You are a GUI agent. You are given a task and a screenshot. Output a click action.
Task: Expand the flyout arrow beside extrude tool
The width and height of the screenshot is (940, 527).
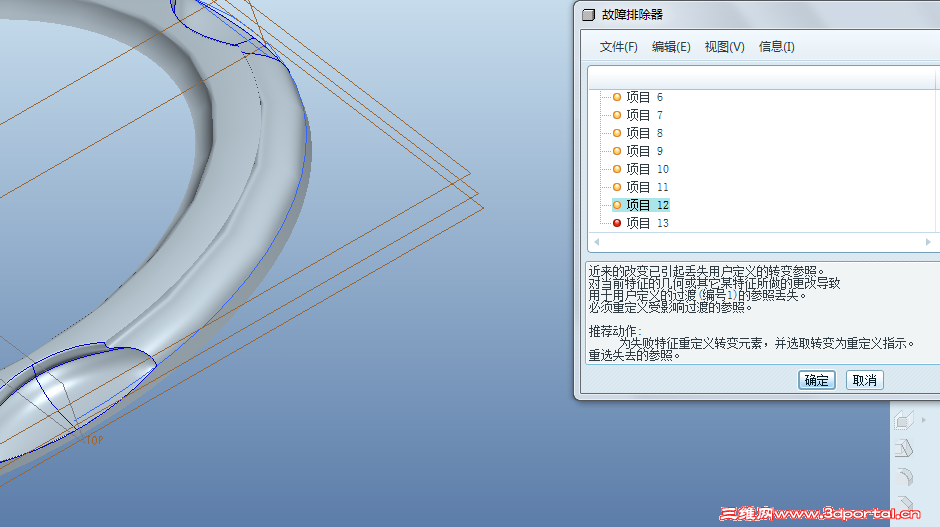point(924,420)
